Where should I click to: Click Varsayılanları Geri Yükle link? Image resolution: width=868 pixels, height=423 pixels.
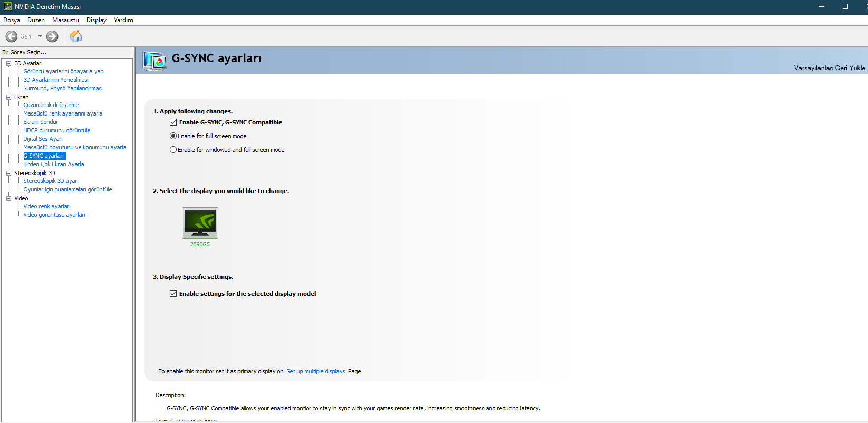coord(830,68)
